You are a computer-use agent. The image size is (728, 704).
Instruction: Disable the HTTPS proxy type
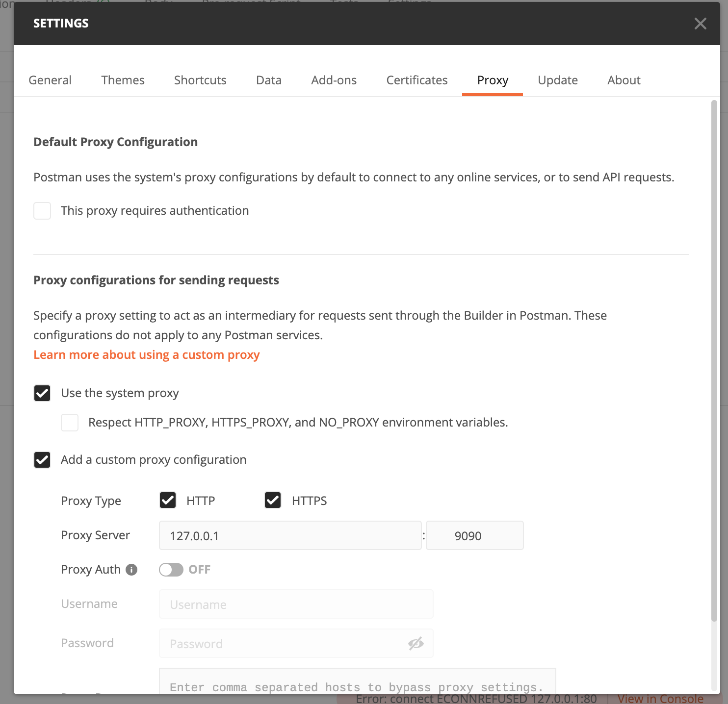pos(272,500)
